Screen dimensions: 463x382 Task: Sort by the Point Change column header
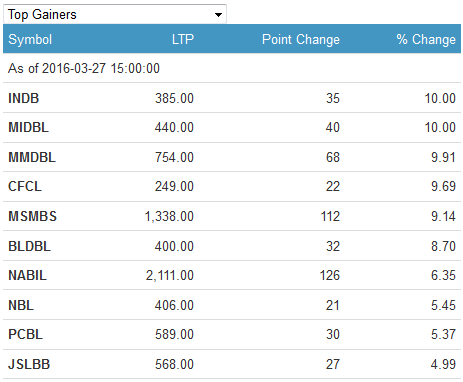[x=301, y=39]
